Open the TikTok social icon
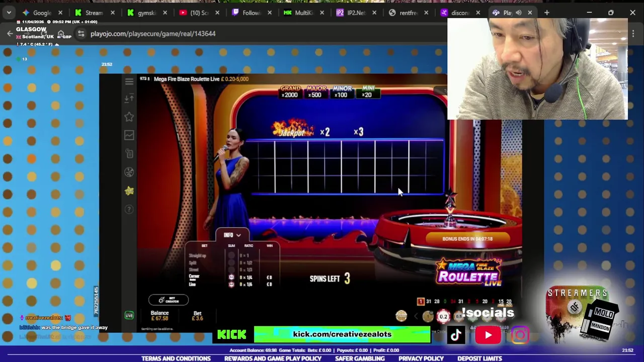Image resolution: width=644 pixels, height=362 pixels. pyautogui.click(x=456, y=335)
